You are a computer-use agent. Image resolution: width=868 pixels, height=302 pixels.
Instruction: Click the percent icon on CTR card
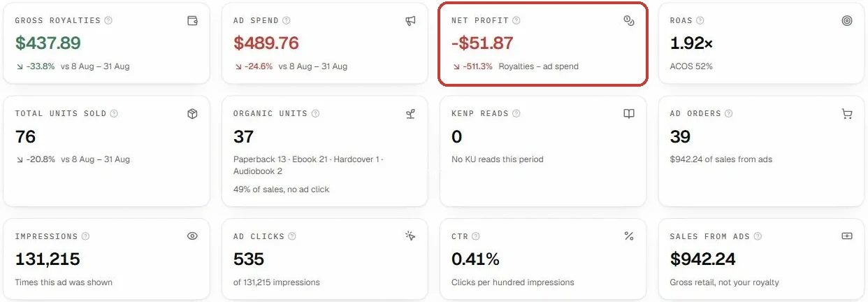point(629,236)
